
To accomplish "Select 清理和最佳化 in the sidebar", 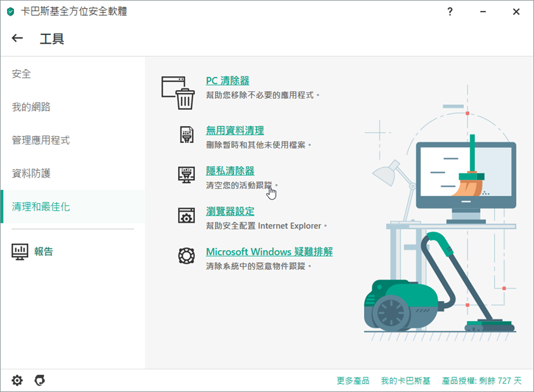I will coord(41,207).
